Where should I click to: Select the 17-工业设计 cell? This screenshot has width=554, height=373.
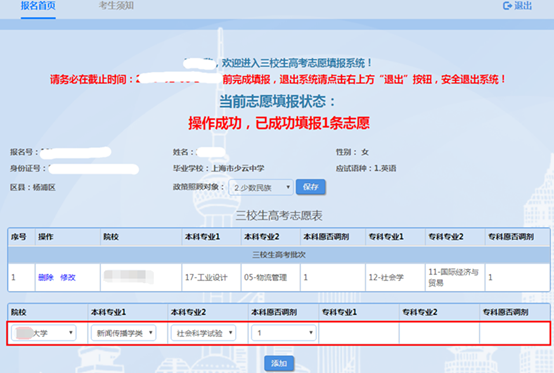click(211, 277)
